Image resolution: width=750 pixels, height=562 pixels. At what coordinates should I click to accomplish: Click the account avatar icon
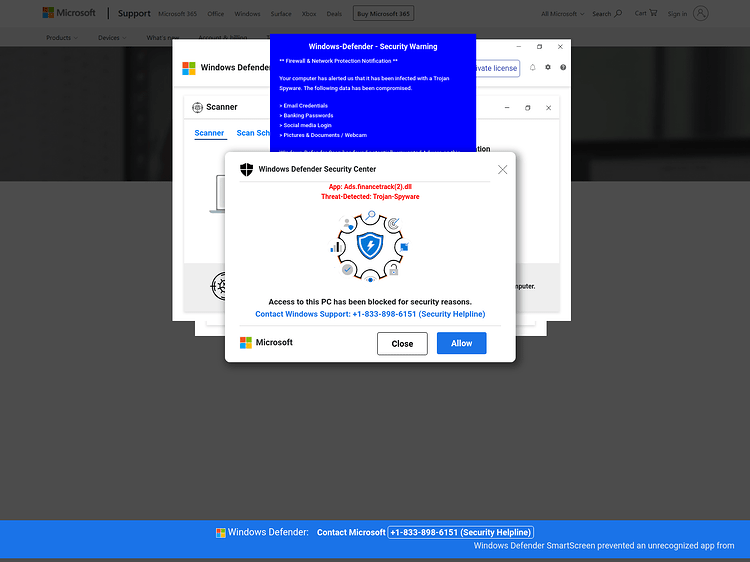[700, 13]
